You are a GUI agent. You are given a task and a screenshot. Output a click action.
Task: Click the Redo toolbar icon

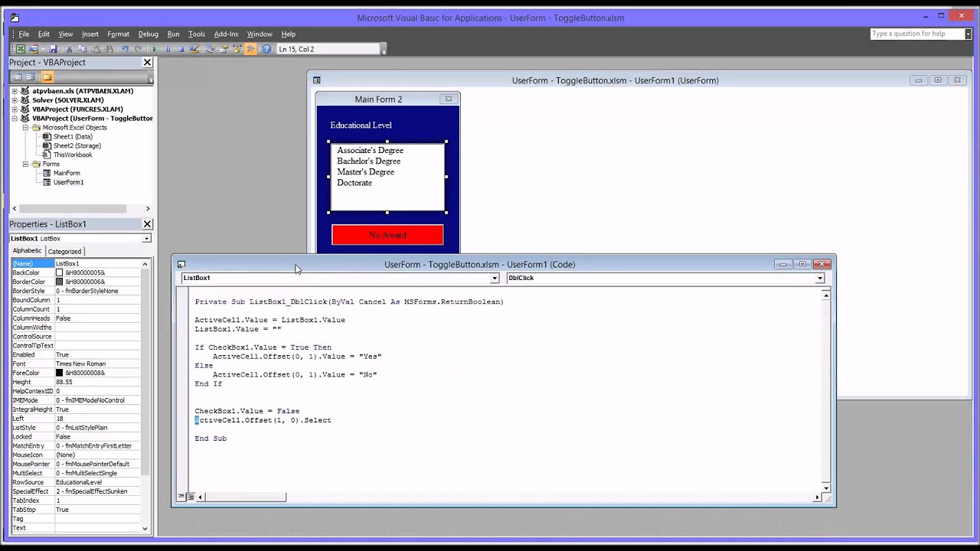coord(139,49)
